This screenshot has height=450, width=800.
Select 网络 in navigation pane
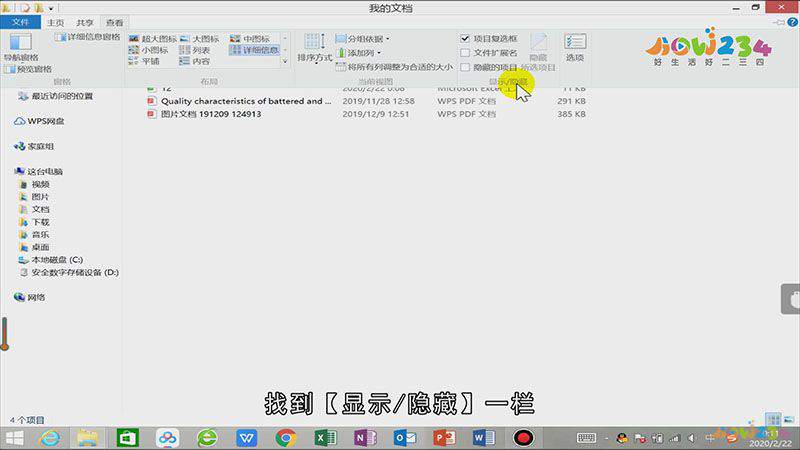(30, 297)
